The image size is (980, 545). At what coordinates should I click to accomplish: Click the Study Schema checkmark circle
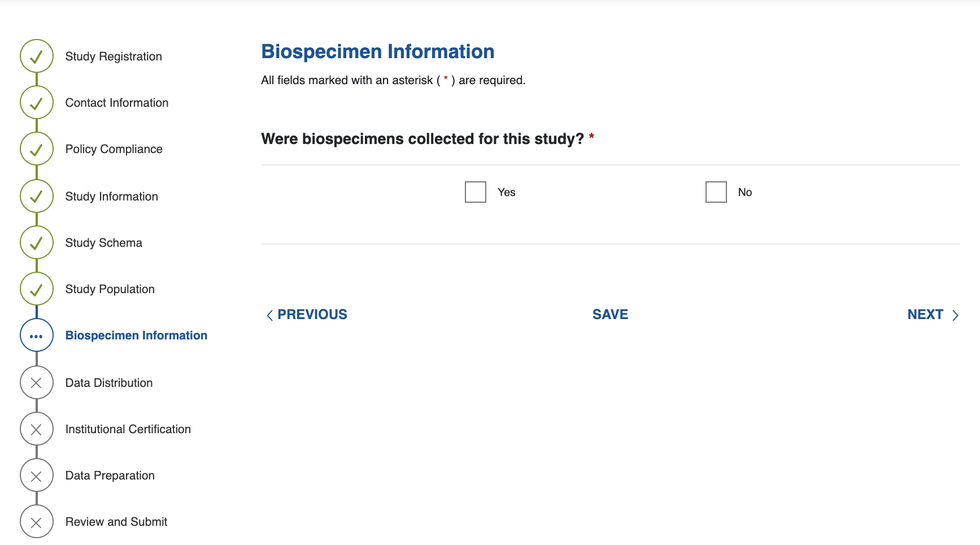point(37,243)
